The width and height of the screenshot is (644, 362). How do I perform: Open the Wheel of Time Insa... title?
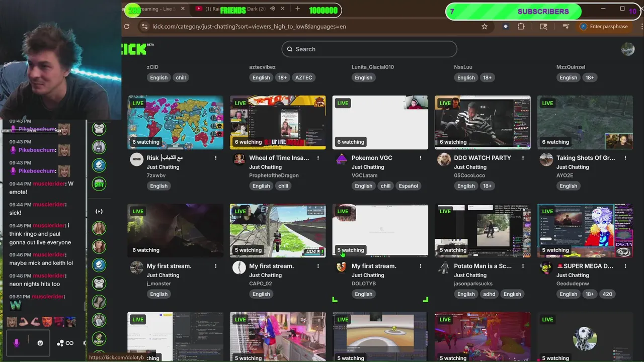click(279, 158)
